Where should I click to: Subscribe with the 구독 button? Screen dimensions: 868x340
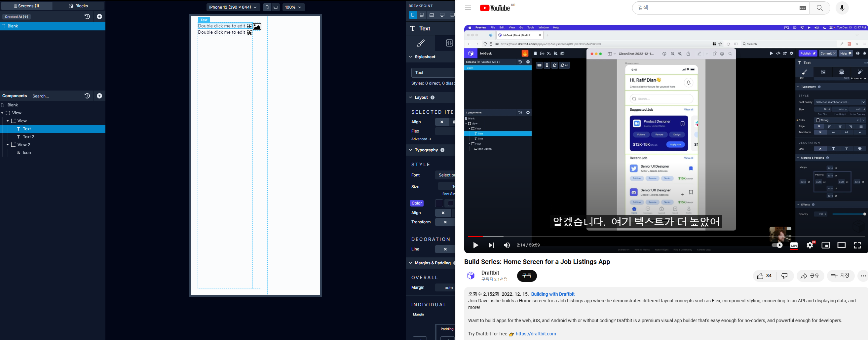(x=527, y=276)
